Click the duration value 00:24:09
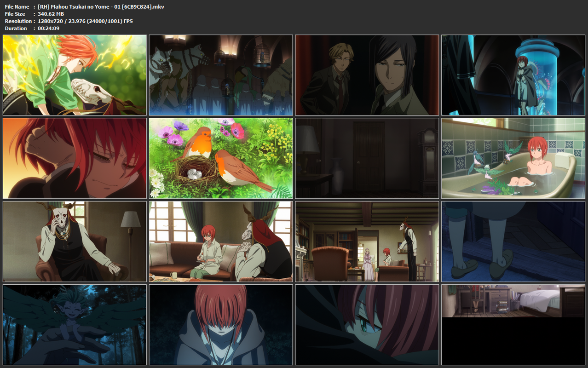This screenshot has height=368, width=588. 48,29
